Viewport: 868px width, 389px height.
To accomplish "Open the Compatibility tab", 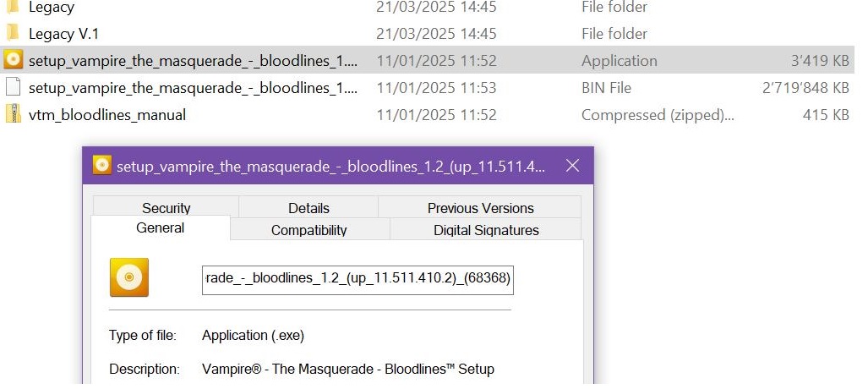I will 308,229.
